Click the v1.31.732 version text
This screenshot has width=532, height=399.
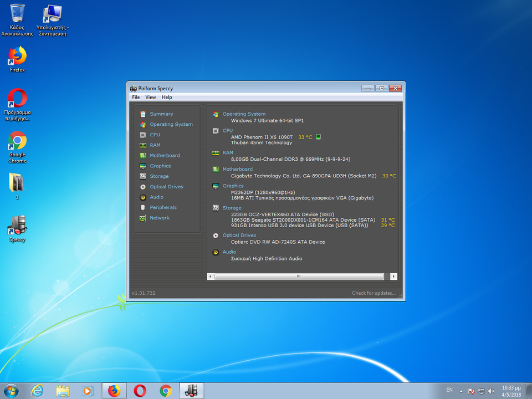click(144, 293)
